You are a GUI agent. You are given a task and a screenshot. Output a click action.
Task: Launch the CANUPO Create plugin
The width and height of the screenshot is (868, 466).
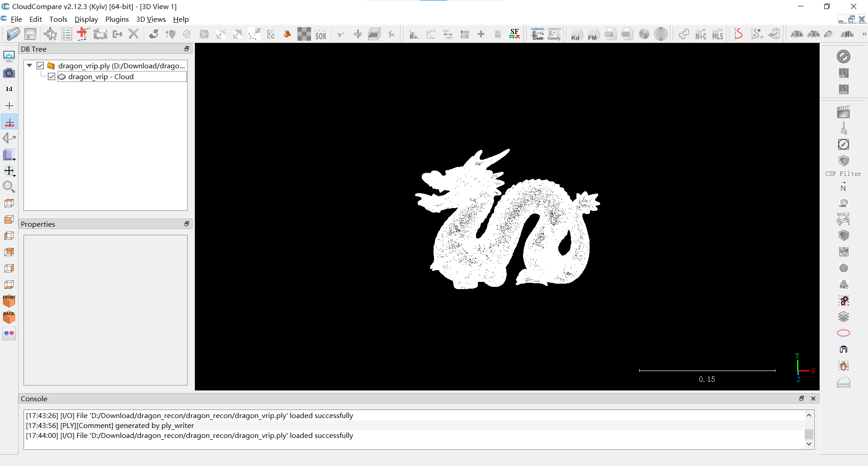click(x=538, y=34)
